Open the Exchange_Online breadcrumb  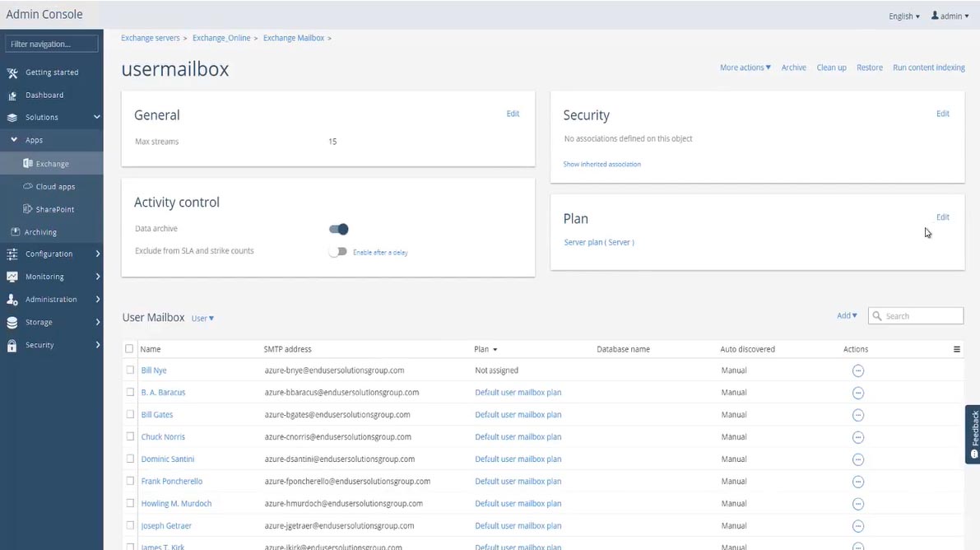[x=221, y=38]
